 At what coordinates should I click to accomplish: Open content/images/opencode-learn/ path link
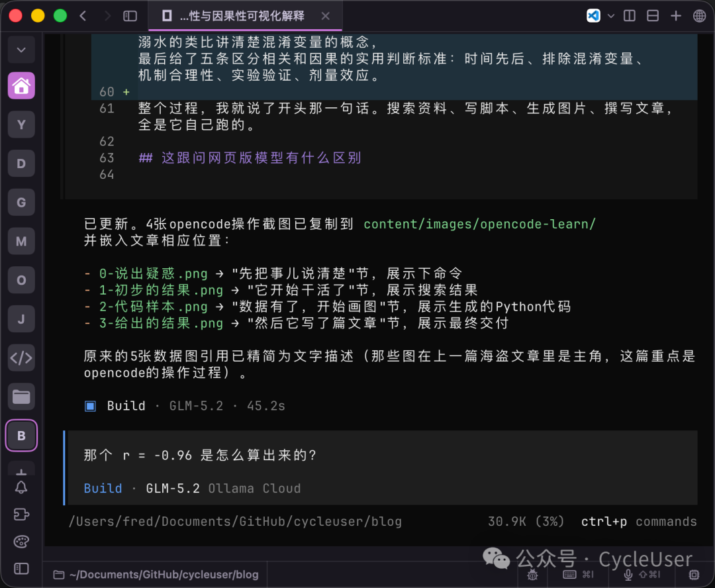(x=479, y=224)
